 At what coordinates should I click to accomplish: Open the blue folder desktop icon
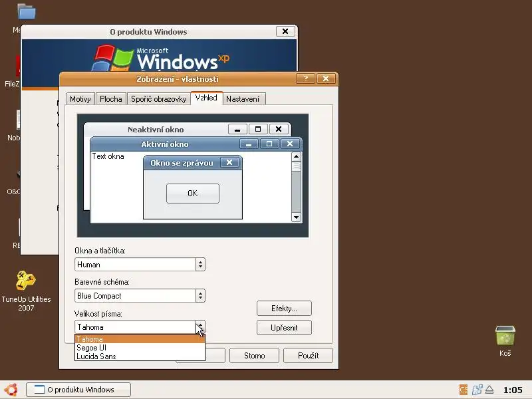point(27,11)
